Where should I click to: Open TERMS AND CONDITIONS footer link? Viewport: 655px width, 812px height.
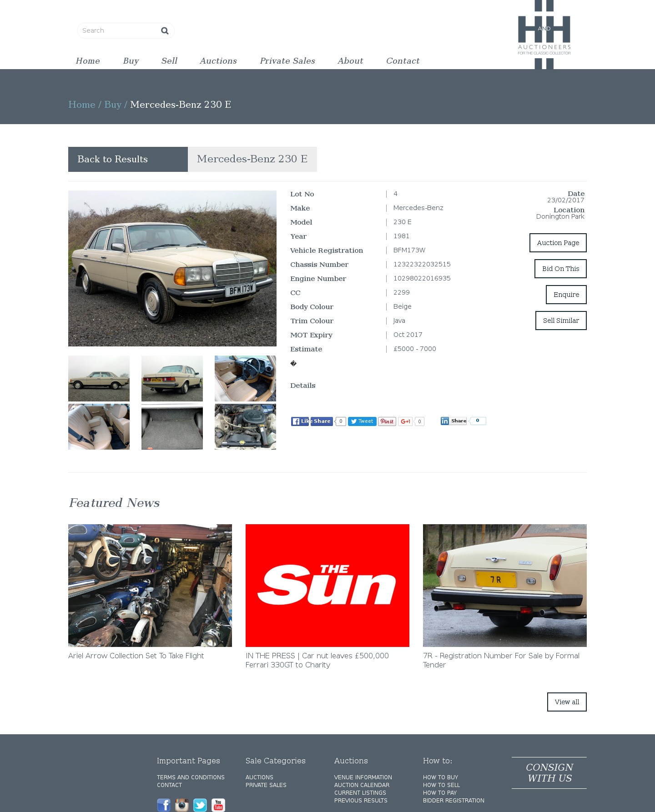[x=191, y=777]
